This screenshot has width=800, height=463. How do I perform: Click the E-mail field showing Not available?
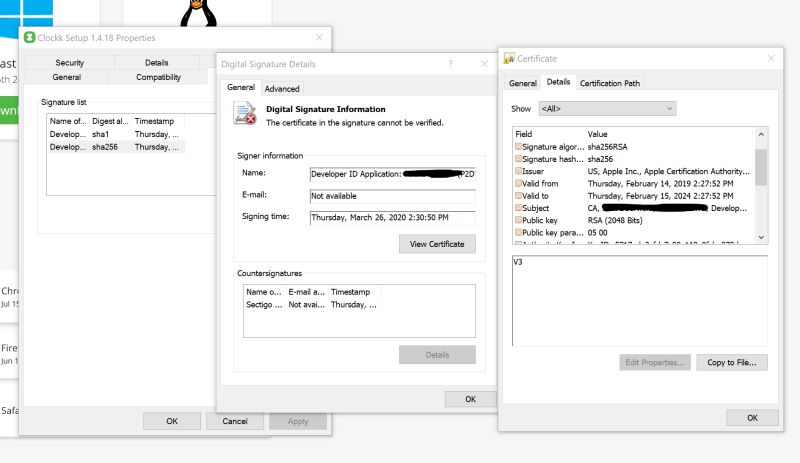tap(393, 196)
